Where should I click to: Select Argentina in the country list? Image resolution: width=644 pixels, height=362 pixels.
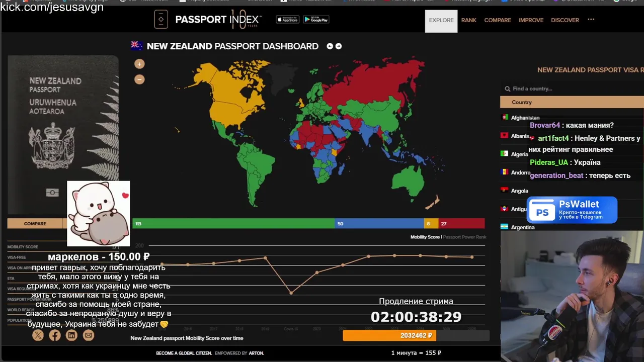click(x=523, y=227)
